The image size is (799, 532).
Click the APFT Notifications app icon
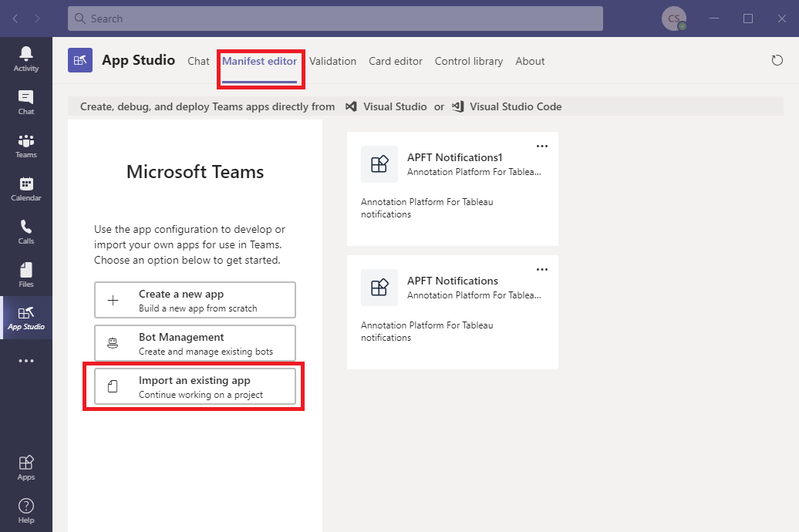tap(379, 288)
